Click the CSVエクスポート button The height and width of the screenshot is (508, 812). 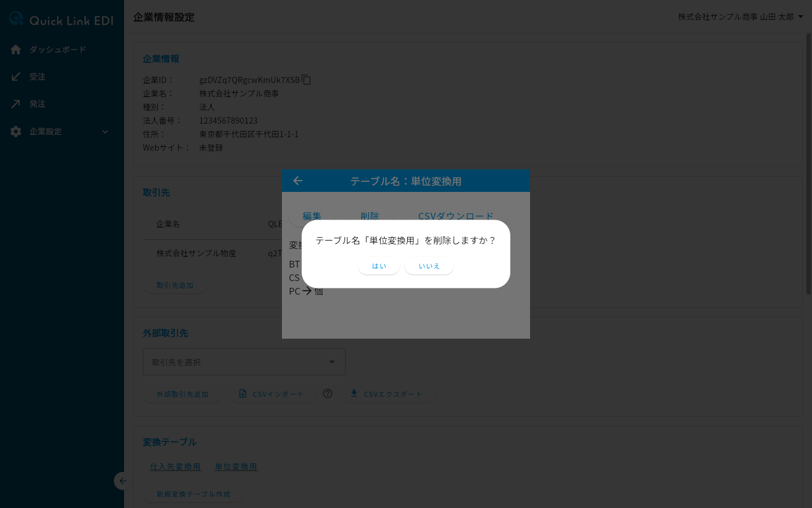388,394
